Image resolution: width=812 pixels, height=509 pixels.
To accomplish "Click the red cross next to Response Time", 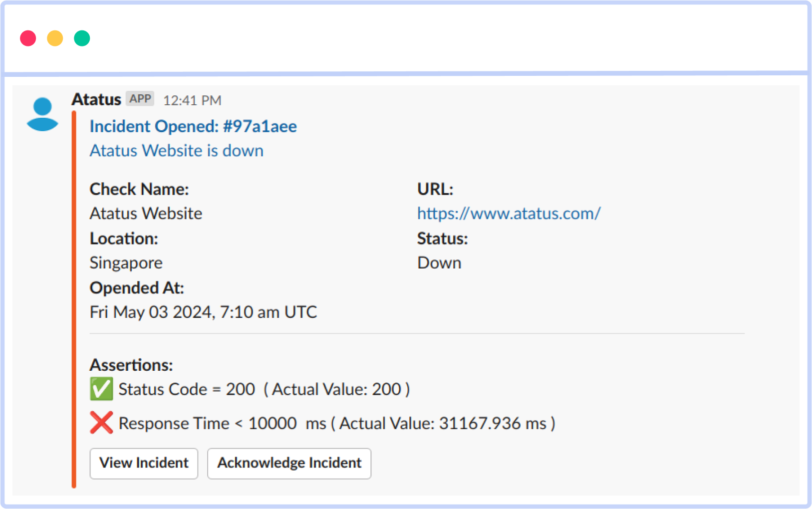I will tap(101, 423).
